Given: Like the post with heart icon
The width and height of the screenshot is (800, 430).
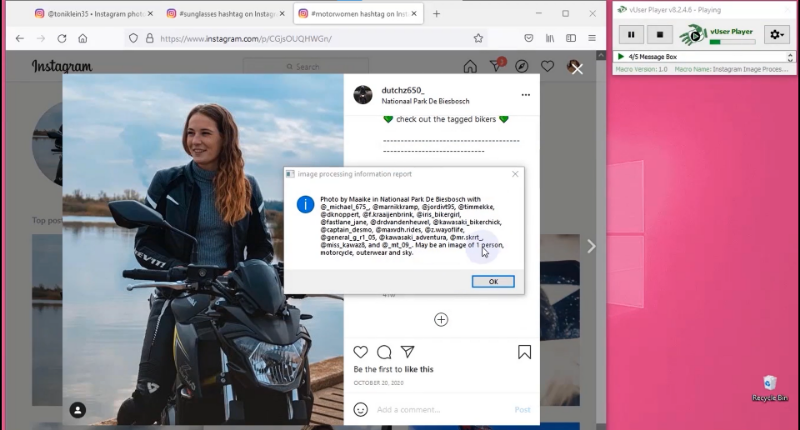Looking at the screenshot, I should pos(361,352).
